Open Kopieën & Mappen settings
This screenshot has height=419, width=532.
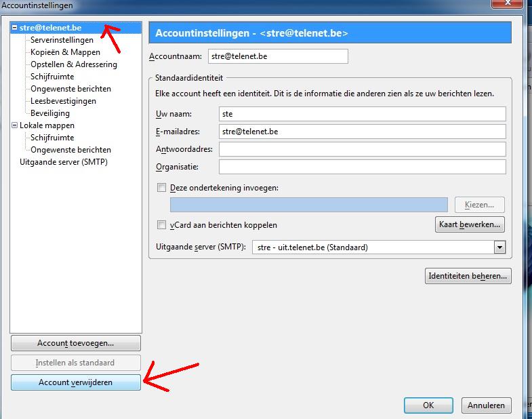[65, 52]
